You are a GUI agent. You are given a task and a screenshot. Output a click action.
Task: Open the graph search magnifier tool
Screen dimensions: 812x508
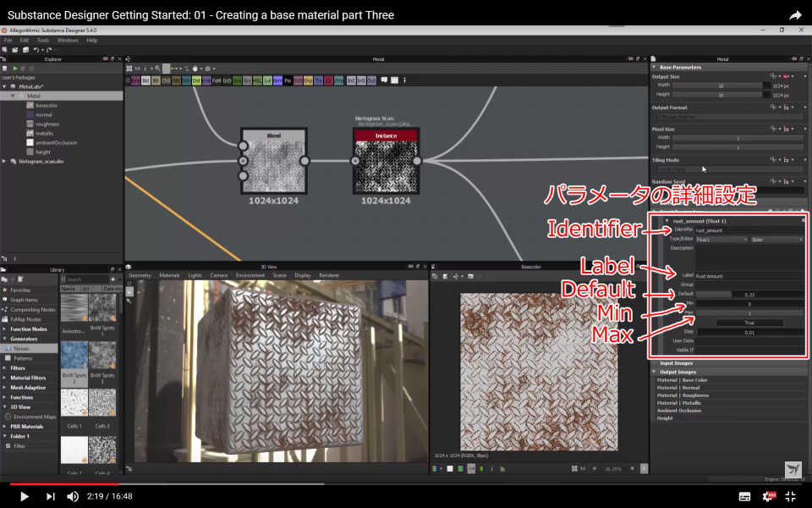158,69
